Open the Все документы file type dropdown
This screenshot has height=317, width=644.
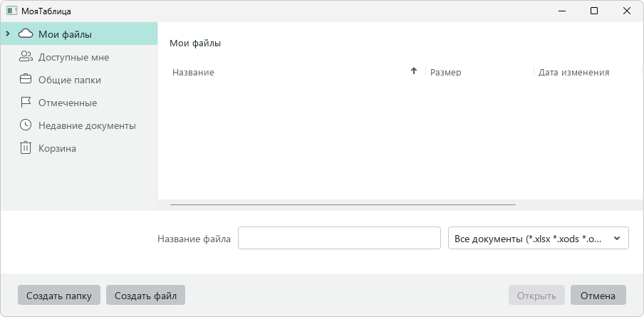click(x=538, y=239)
